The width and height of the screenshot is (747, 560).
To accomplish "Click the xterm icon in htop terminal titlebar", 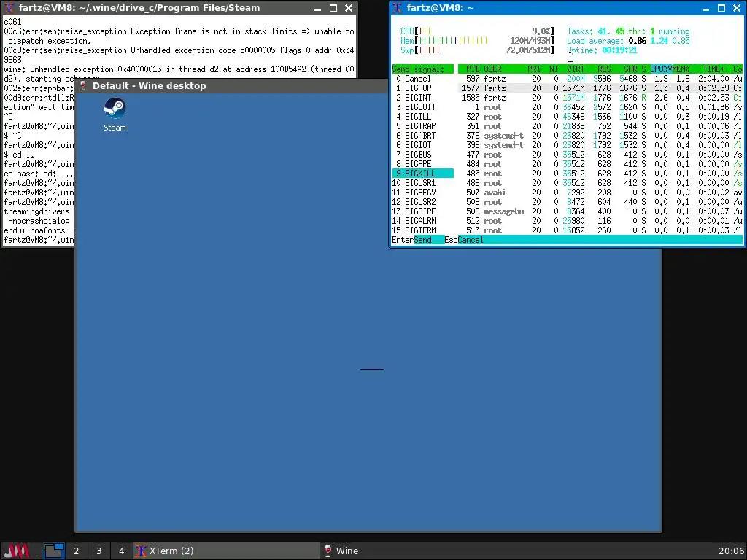I will click(397, 7).
